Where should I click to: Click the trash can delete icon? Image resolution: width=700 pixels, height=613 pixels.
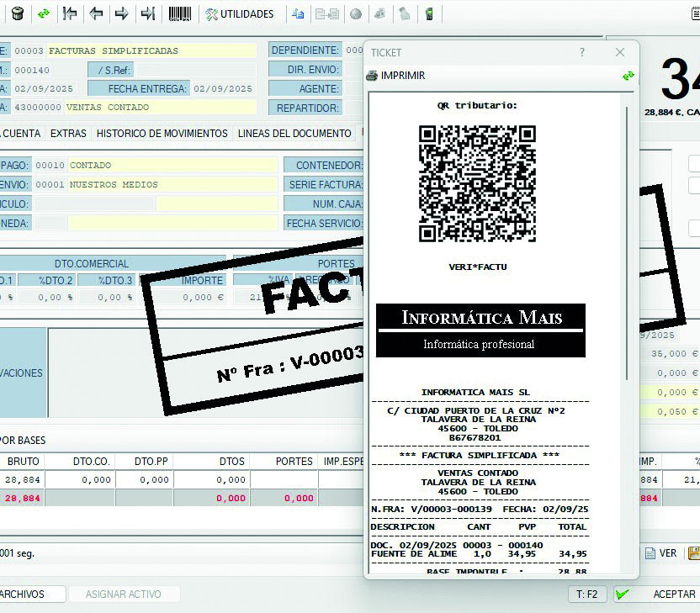(17, 13)
